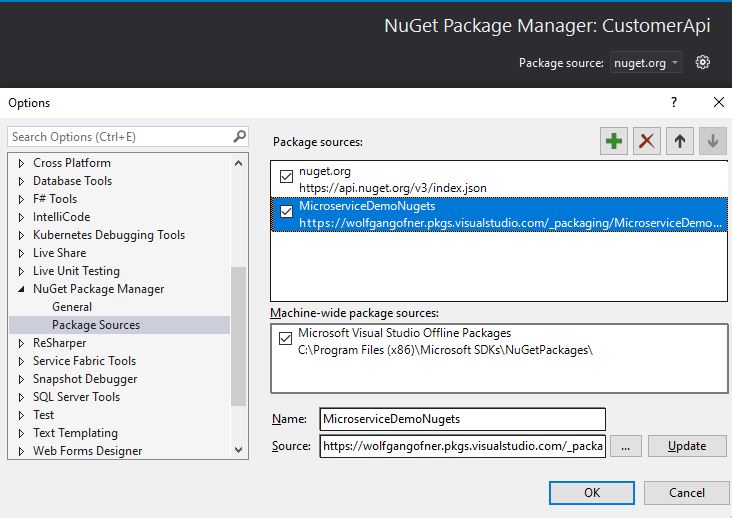The width and height of the screenshot is (732, 518).
Task: Click the search magnifier in Options
Action: pyautogui.click(x=239, y=136)
